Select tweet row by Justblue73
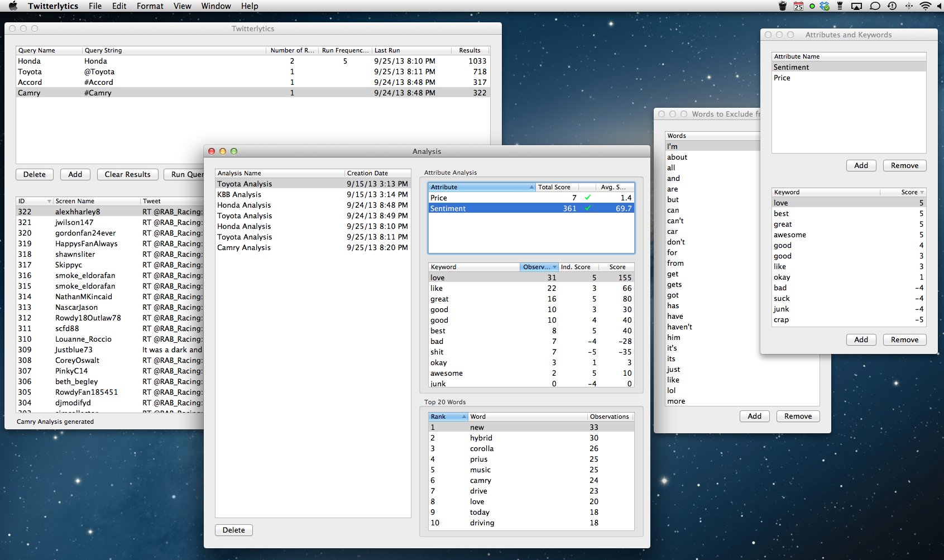This screenshot has width=944, height=560. [x=110, y=350]
